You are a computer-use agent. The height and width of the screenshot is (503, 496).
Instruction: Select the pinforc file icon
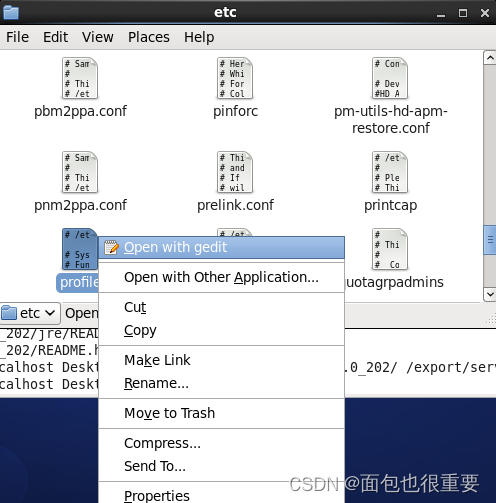(235, 78)
